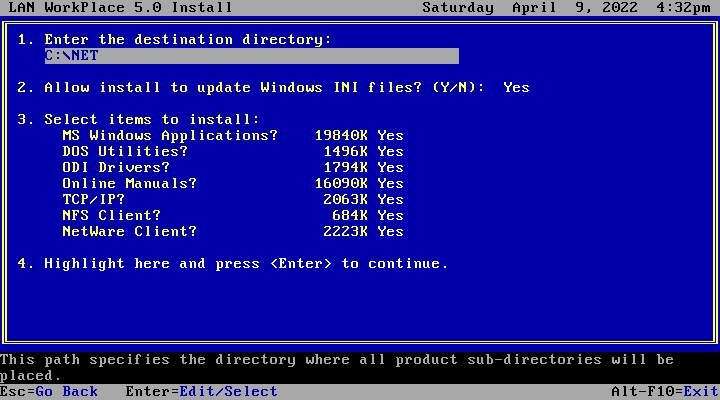Click the help text 'This path specifies the directory'
The height and width of the screenshot is (400, 720).
148,360
